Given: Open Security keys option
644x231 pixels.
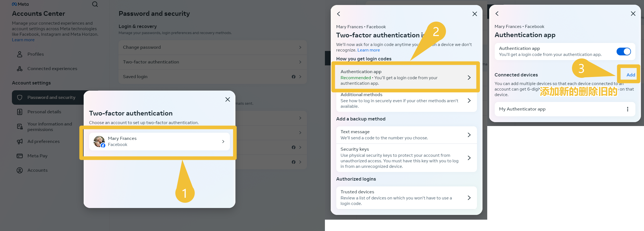Looking at the screenshot, I should point(406,158).
